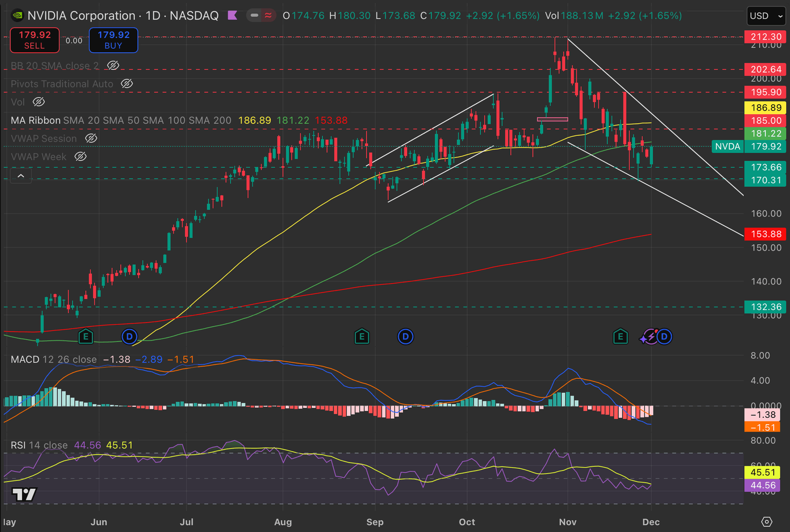Open the earnings marker in November
The image size is (790, 532).
point(620,336)
